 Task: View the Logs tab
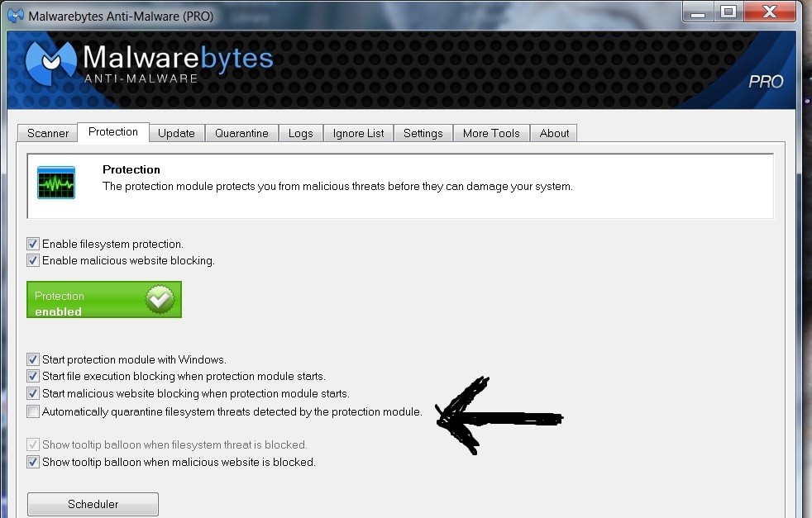click(301, 134)
